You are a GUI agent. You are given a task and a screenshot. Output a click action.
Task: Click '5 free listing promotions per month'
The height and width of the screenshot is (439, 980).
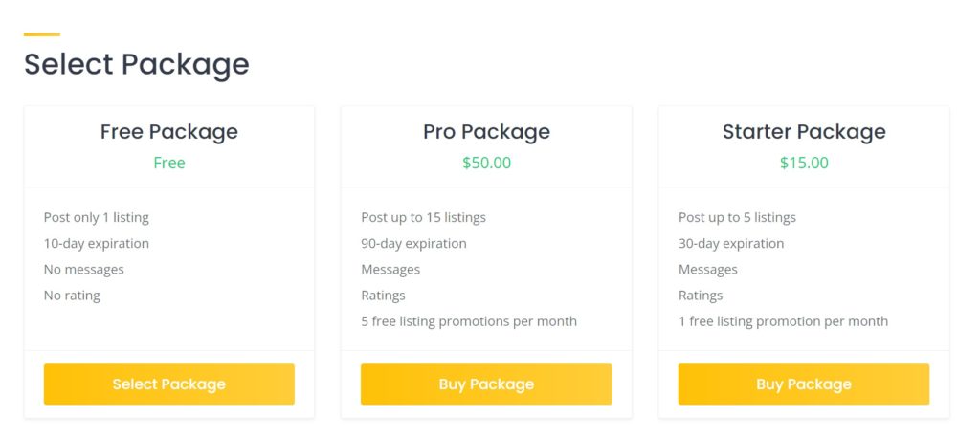(x=469, y=321)
